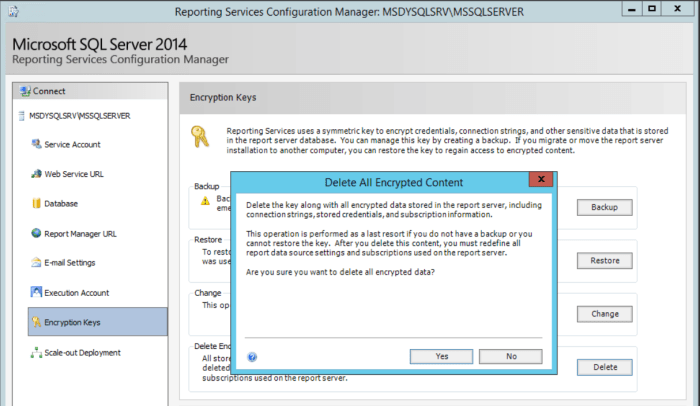Click the Microsoft SQL Server 2014 heading

99,44
